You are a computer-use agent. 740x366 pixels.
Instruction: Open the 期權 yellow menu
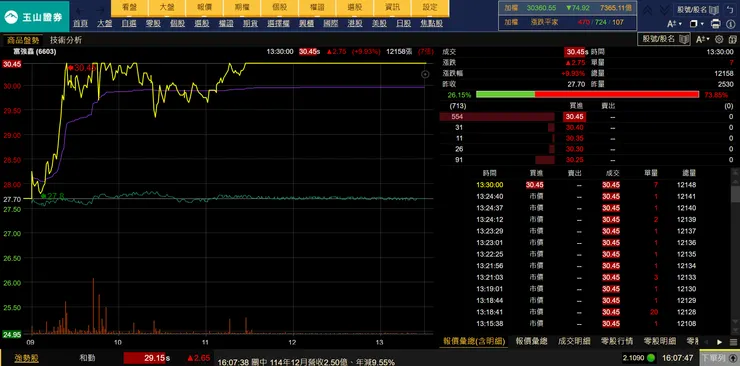click(242, 8)
